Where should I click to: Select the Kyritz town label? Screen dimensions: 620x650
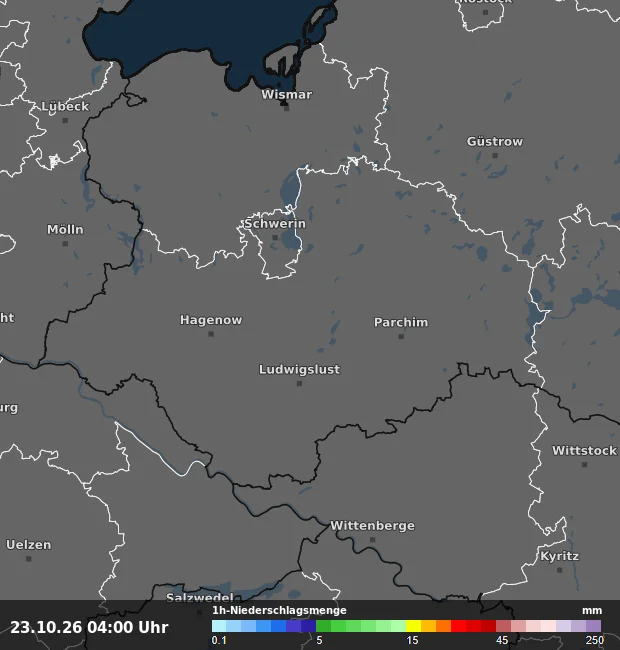click(559, 556)
